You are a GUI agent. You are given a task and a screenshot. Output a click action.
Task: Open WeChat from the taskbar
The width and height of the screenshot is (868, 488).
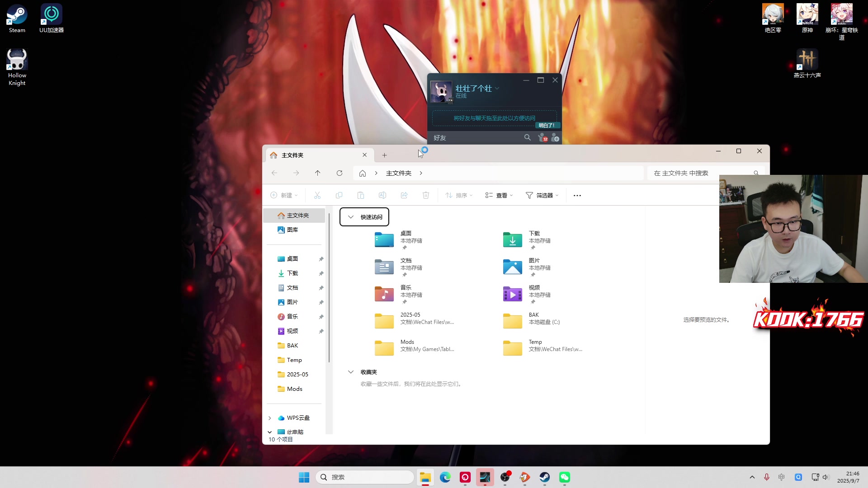tap(565, 477)
